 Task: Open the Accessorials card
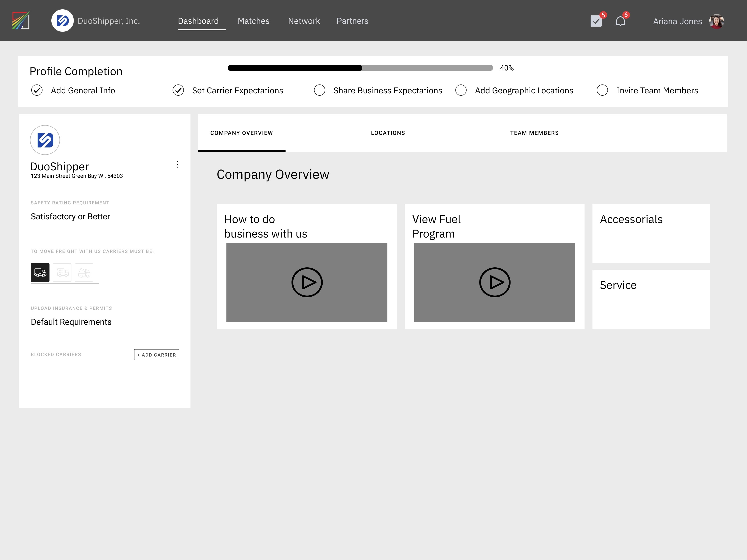click(651, 234)
